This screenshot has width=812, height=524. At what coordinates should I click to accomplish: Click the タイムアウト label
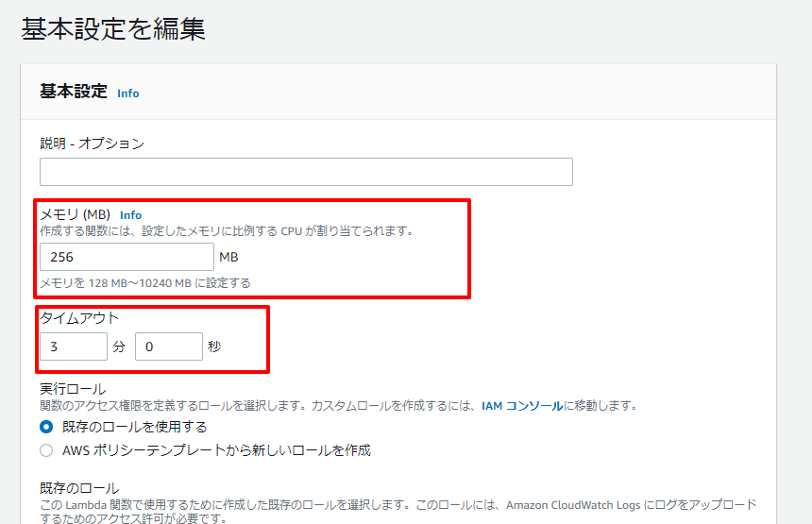click(x=79, y=318)
